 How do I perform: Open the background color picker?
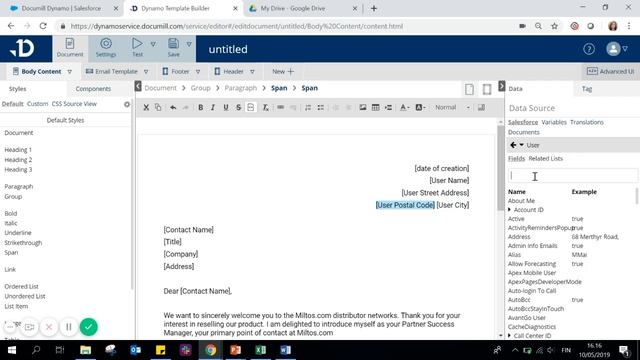(420, 107)
